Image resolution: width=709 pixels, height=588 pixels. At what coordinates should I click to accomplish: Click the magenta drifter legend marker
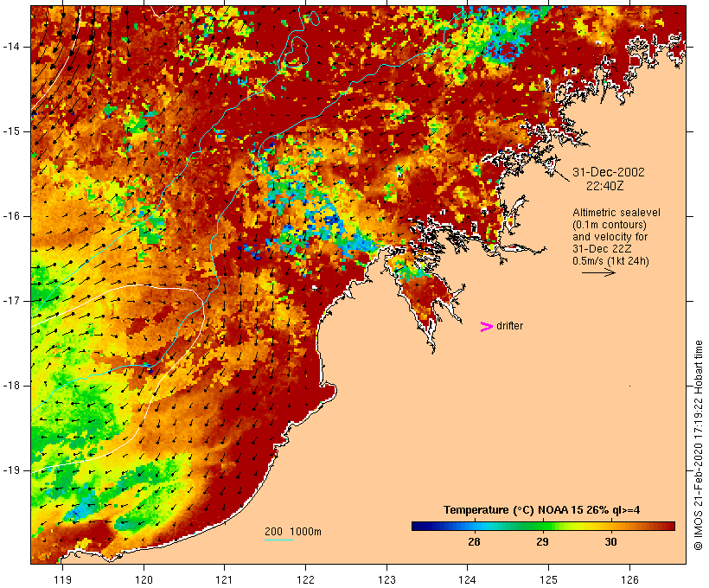(x=486, y=327)
